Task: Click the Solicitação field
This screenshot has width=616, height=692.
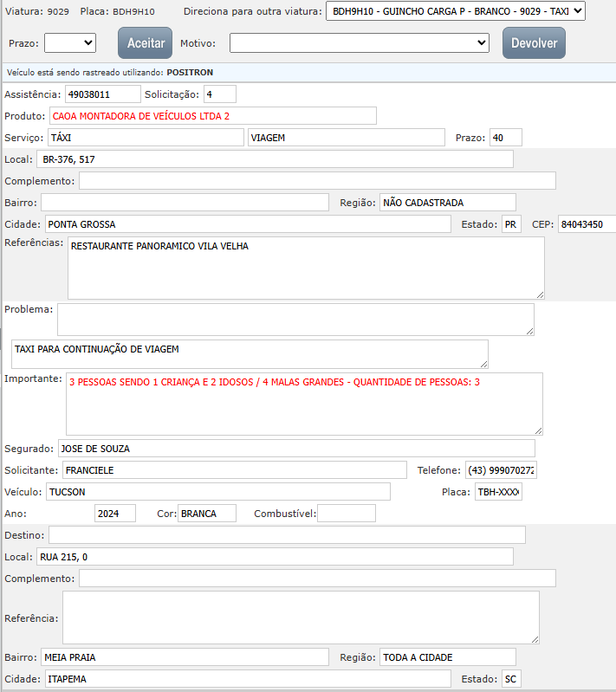Action: (220, 94)
